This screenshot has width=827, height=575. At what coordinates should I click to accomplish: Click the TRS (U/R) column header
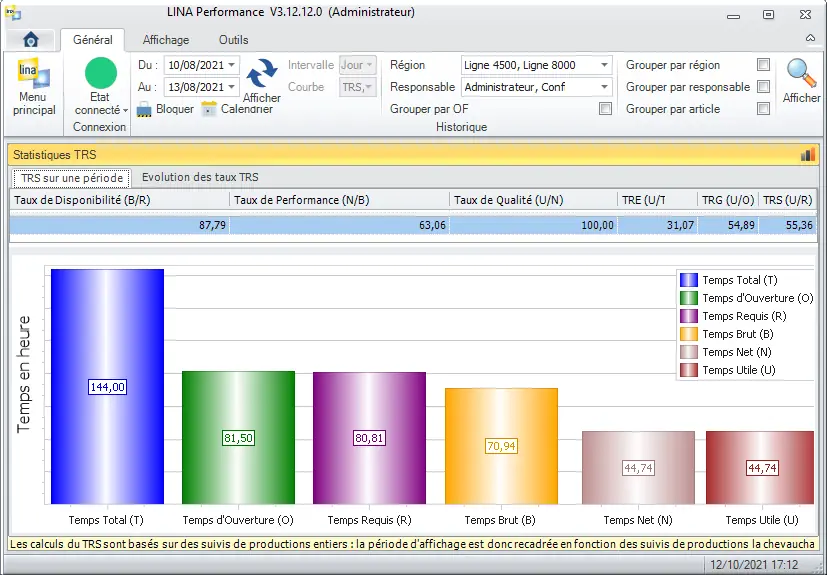pos(787,200)
